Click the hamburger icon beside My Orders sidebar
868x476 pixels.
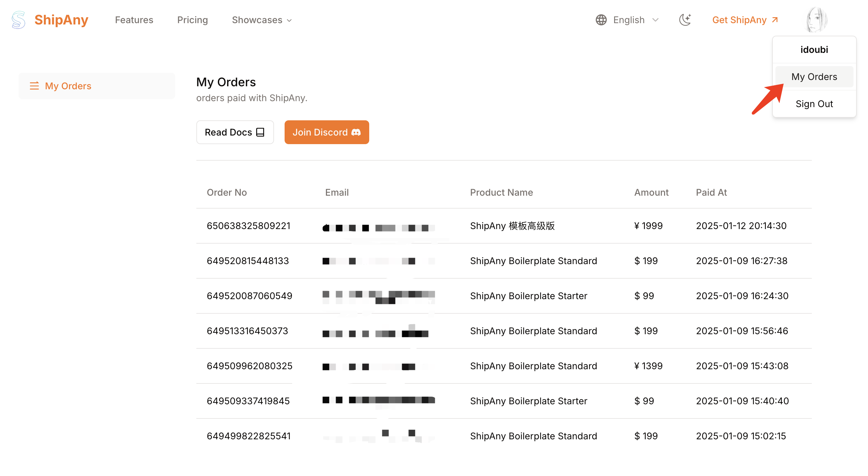34,86
